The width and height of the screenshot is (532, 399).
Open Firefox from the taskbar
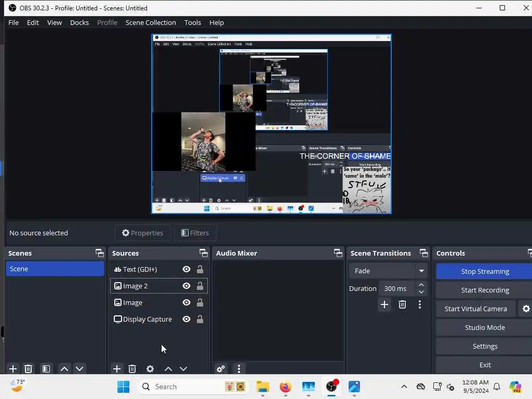tap(285, 387)
